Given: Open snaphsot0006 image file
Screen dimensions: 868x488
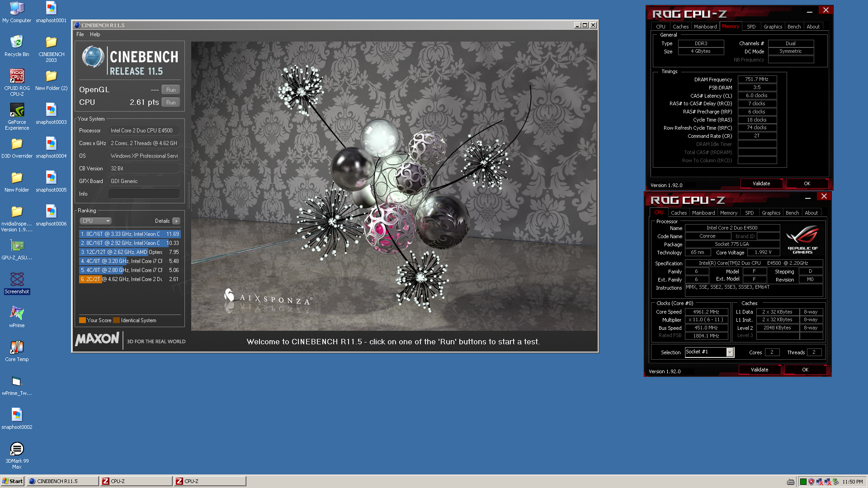Looking at the screenshot, I should click(51, 216).
